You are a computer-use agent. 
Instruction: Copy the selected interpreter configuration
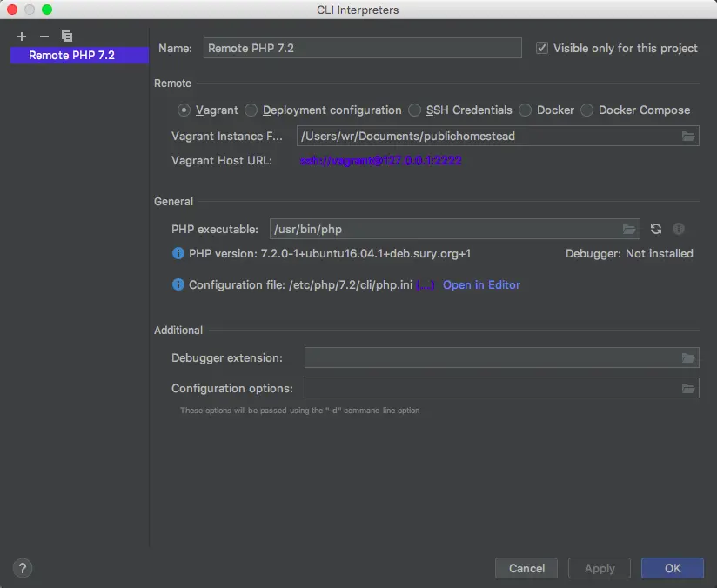point(67,37)
